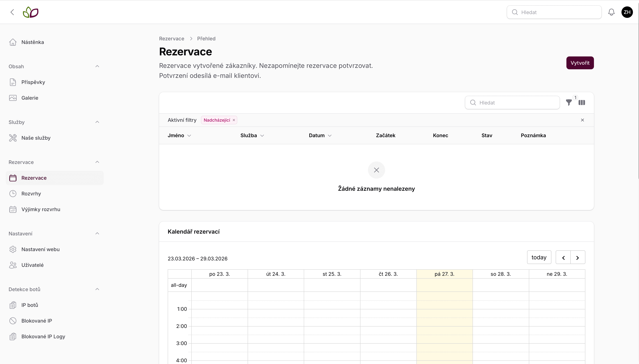This screenshot has width=639, height=364.
Task: Clear all active filters
Action: point(583,120)
